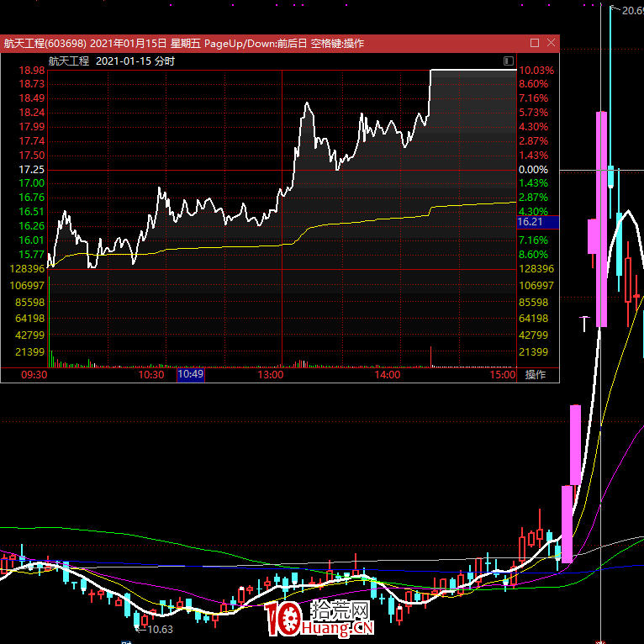The height and width of the screenshot is (644, 644).
Task: Click the 18.98 top price label
Action: pos(32,71)
